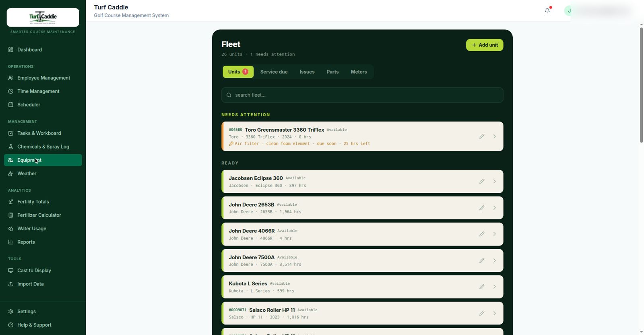Edit the John Deere 4066R entry
644x335 pixels.
coord(482,234)
